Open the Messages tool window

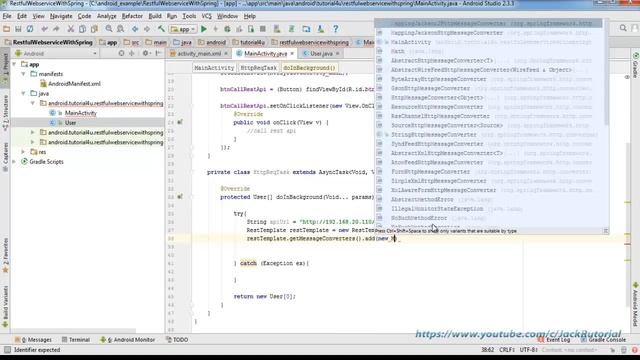pos(33,340)
